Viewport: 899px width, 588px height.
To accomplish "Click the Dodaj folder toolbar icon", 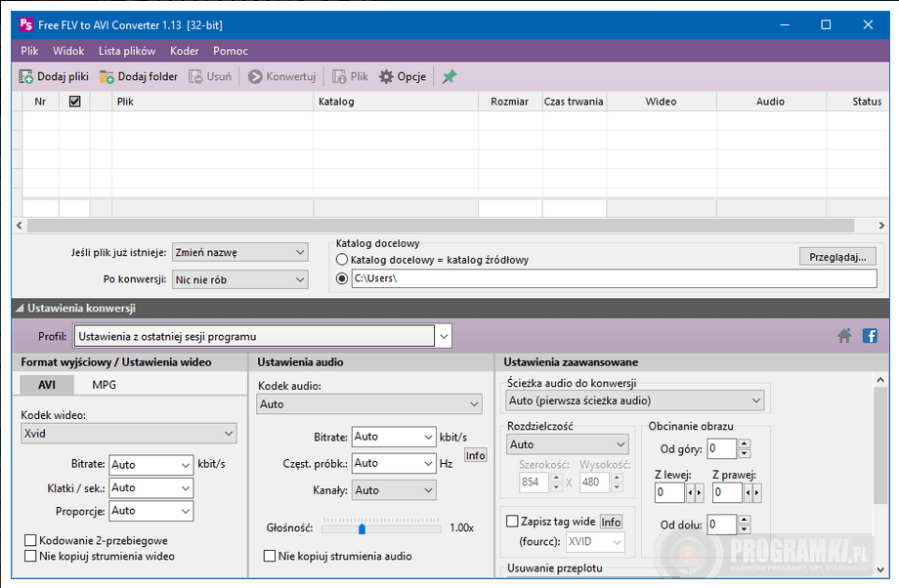I will tap(107, 77).
